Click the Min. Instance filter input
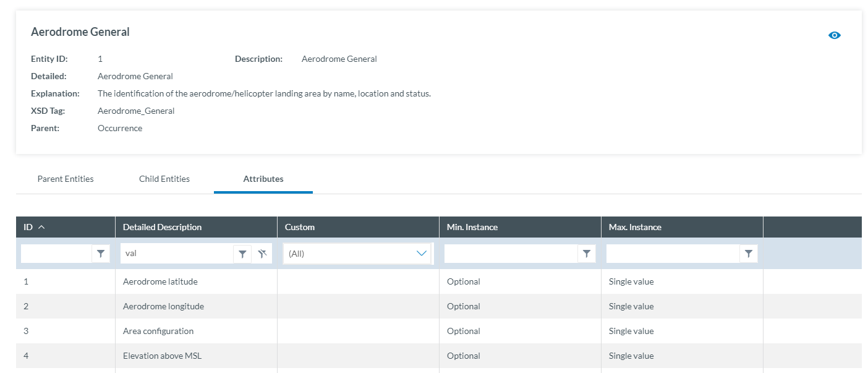The width and height of the screenshot is (868, 373). pyautogui.click(x=511, y=254)
